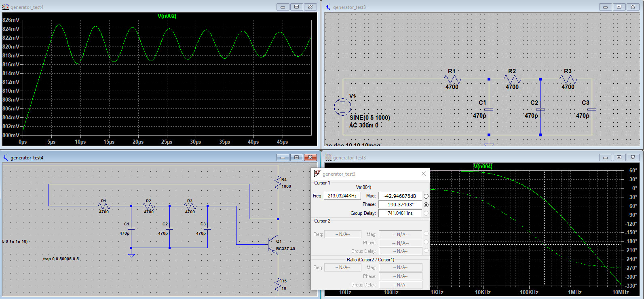Click the 10KHz label on the frequency axis
The width and height of the screenshot is (644, 299).
(483, 292)
